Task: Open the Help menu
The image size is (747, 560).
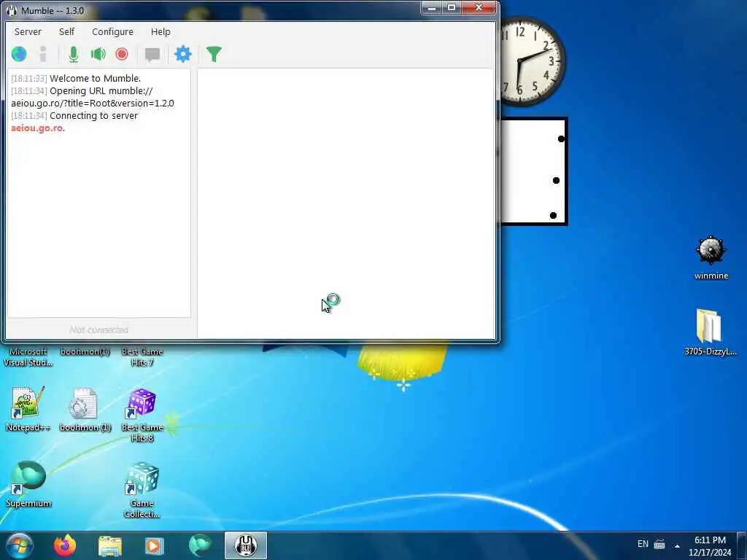Action: [x=160, y=32]
